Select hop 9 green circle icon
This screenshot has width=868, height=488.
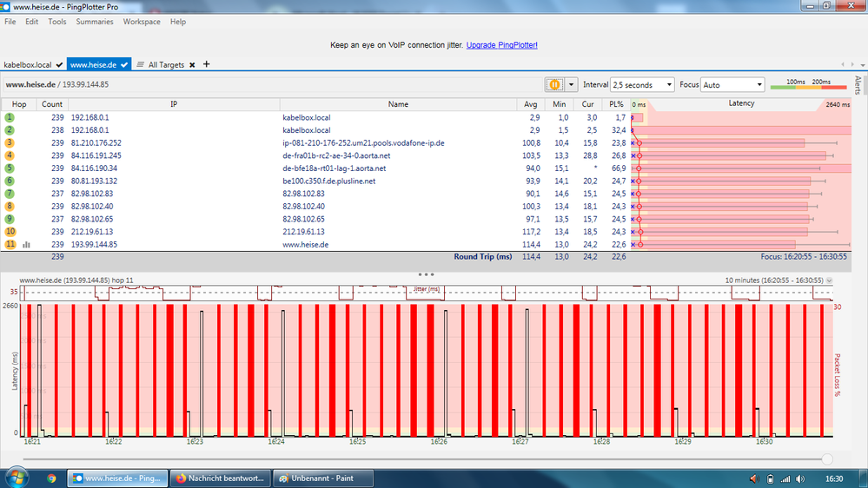10,219
